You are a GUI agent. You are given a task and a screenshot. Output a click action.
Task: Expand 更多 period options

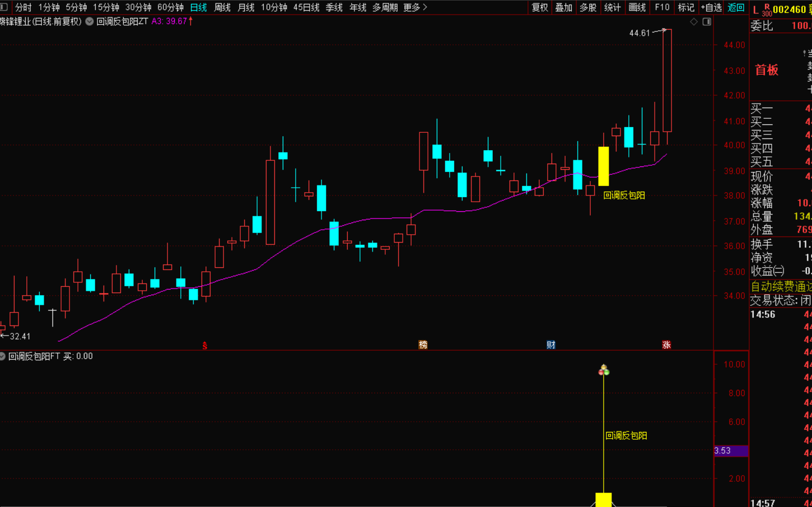click(x=415, y=7)
